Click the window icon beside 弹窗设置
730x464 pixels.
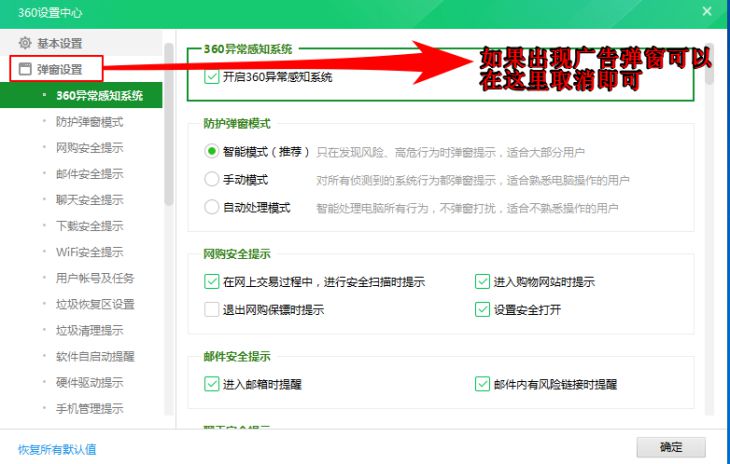25,69
